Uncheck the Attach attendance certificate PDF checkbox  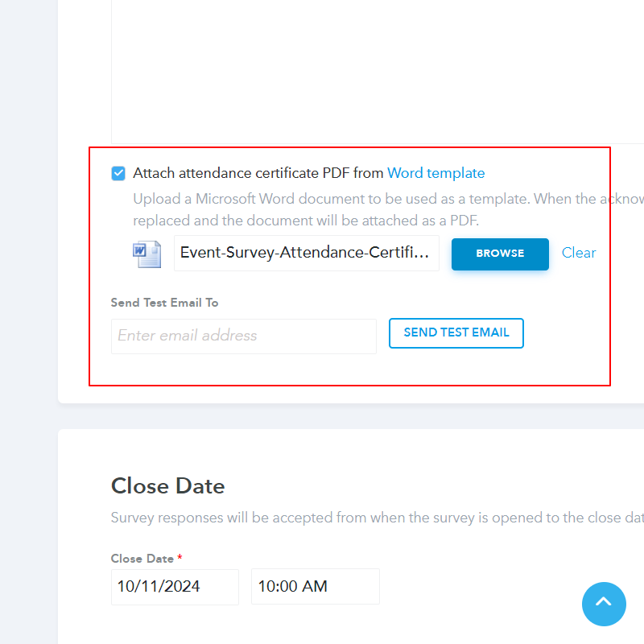coord(118,173)
